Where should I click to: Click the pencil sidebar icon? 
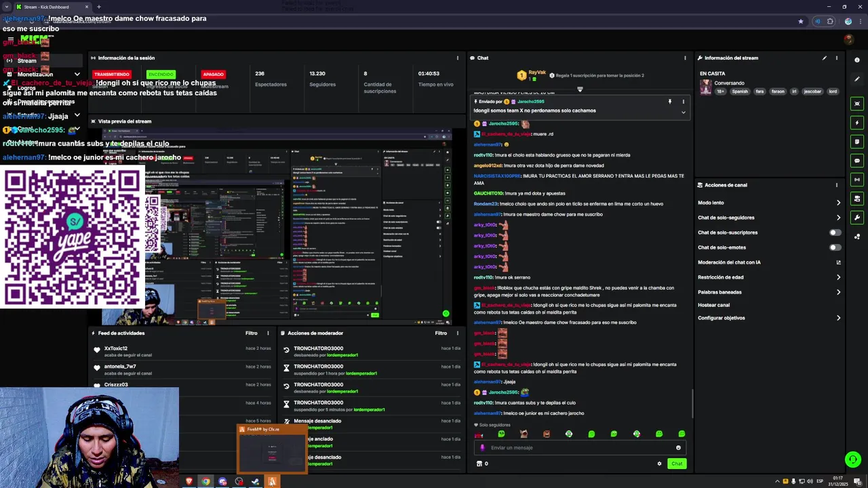(x=857, y=79)
